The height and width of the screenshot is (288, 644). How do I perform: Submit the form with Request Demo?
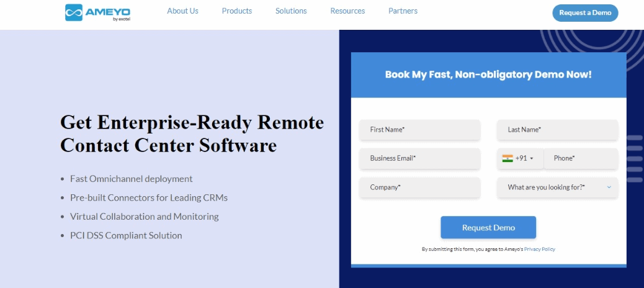[x=488, y=228]
